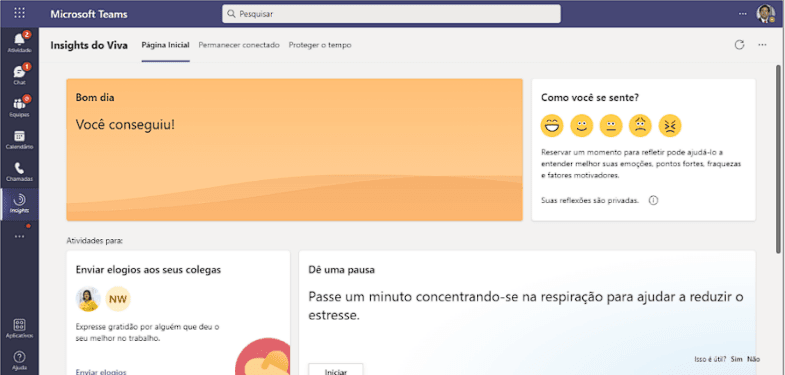The image size is (785, 375).
Task: Select the angry stressed emoji
Action: (x=670, y=125)
